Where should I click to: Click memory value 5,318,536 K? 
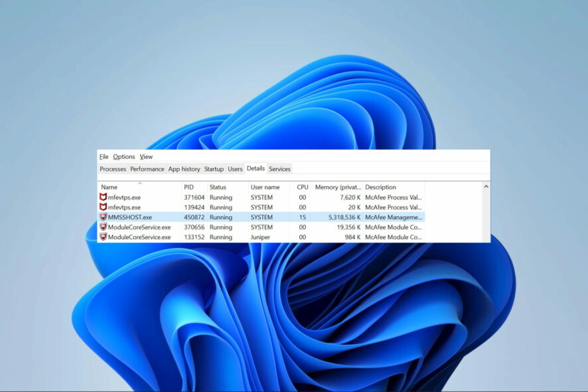344,217
